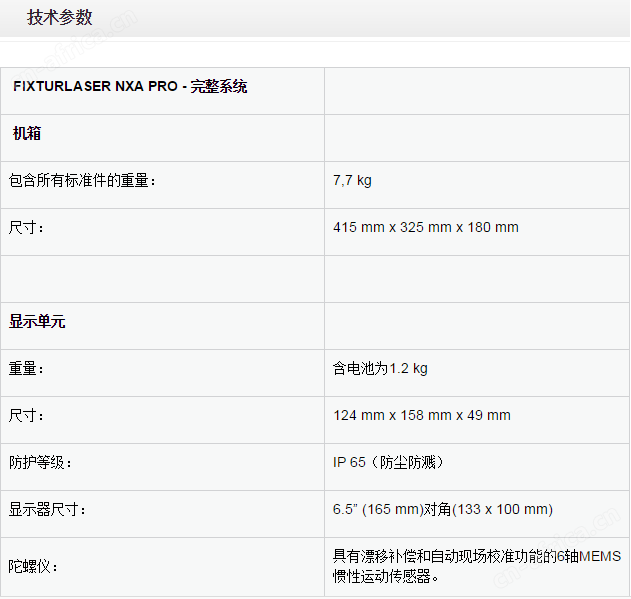The width and height of the screenshot is (631, 599).
Task: Click the 7,7 kg weight value
Action: [352, 180]
